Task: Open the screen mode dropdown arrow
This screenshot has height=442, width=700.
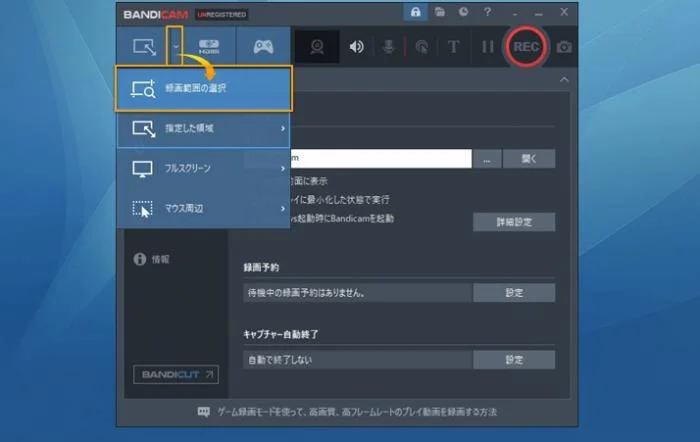Action: (x=176, y=46)
